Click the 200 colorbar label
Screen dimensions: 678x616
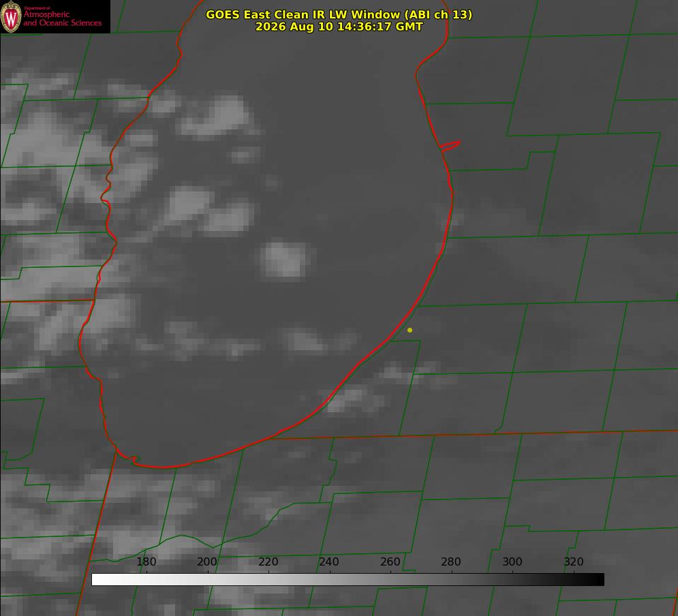coord(207,561)
